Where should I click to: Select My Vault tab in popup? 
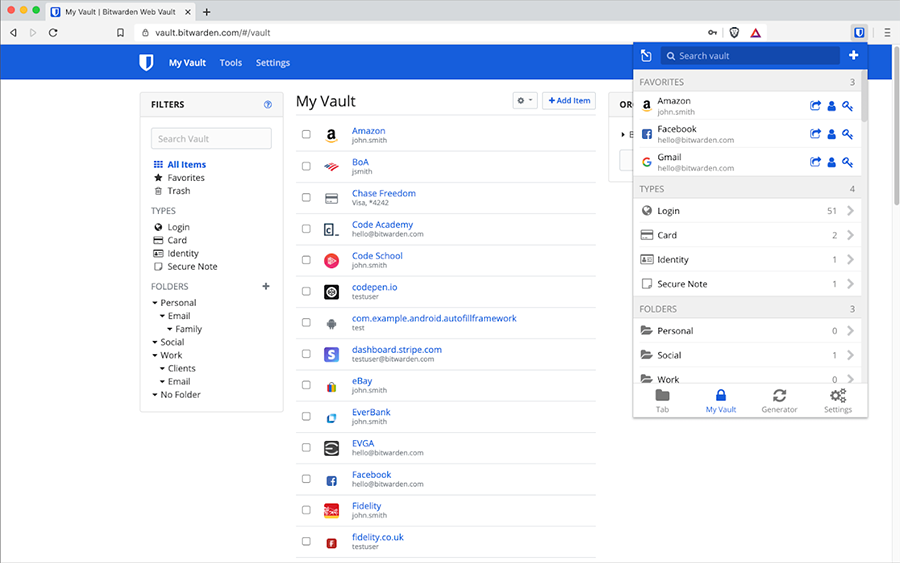pos(720,401)
